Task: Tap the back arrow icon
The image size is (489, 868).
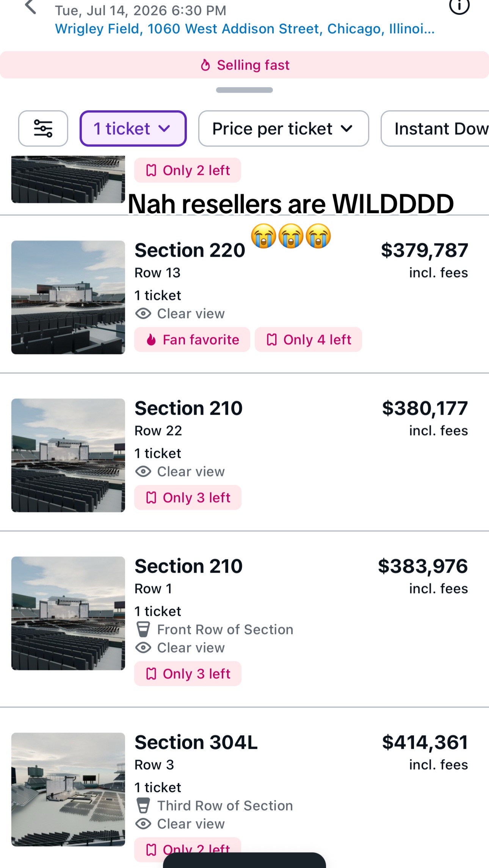Action: point(30,7)
